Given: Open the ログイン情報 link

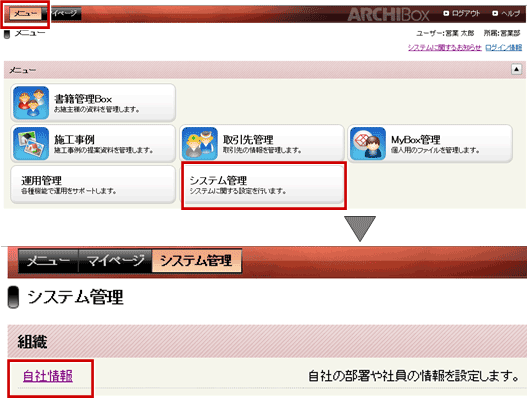Looking at the screenshot, I should click(x=503, y=48).
